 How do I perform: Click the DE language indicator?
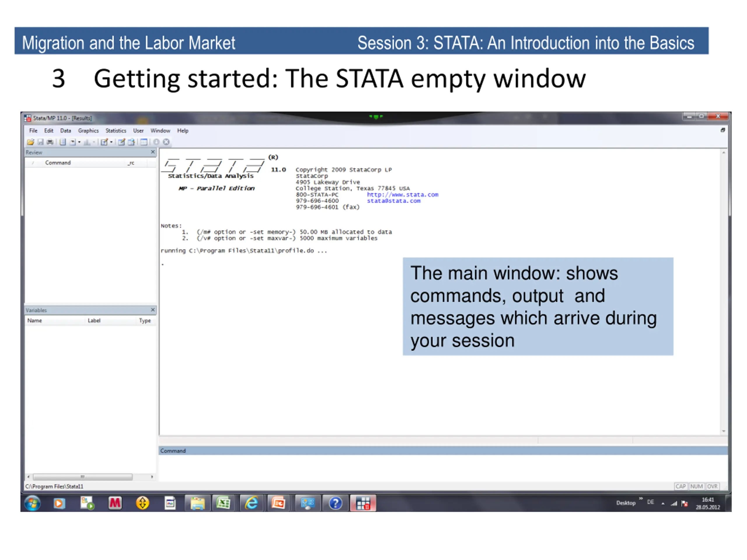click(650, 502)
